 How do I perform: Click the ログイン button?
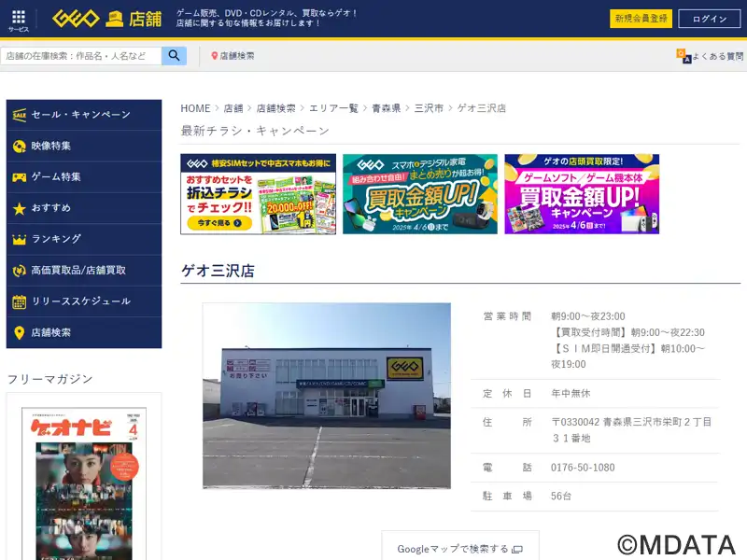click(710, 19)
